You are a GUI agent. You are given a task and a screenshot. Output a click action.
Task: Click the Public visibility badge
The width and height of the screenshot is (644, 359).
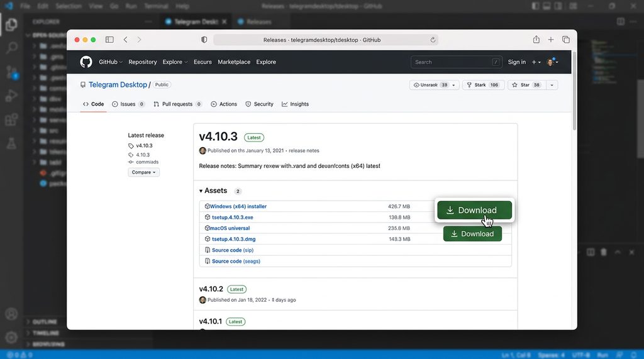162,85
